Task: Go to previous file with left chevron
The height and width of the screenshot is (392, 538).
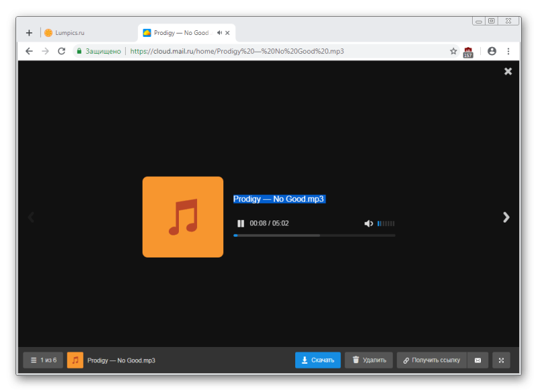Action: coord(31,217)
